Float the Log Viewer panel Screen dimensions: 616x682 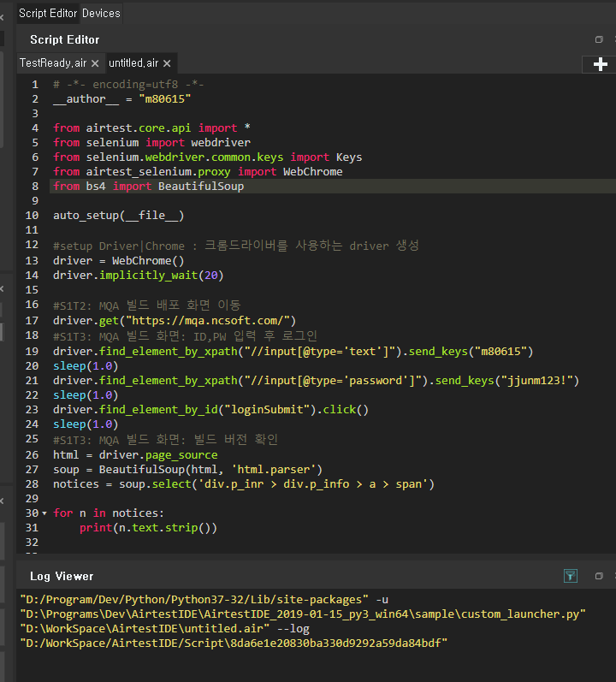click(599, 576)
